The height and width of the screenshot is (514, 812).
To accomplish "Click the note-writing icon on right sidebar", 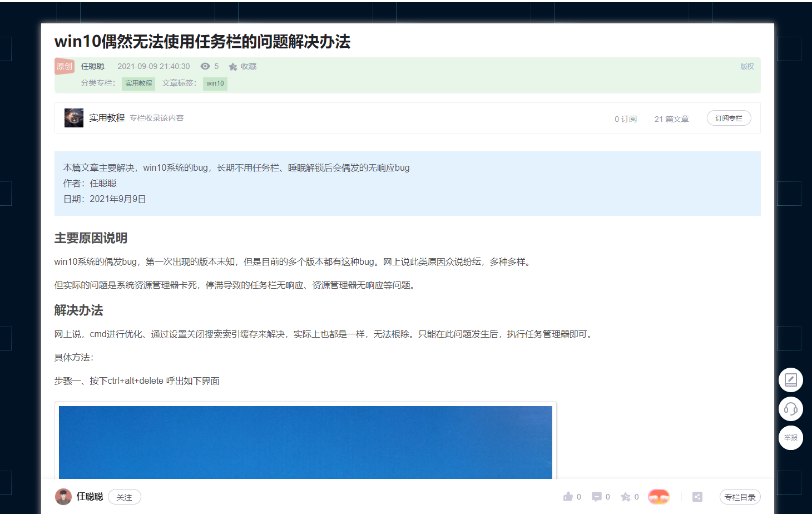I will (x=791, y=380).
